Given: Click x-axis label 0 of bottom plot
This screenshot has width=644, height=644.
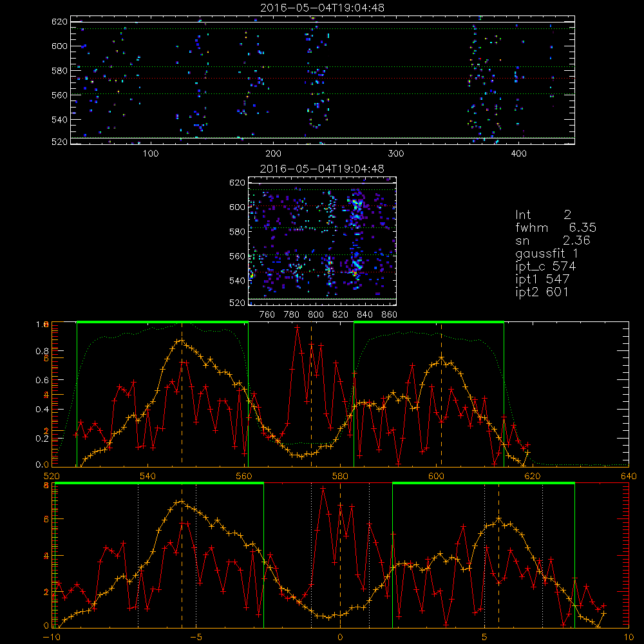Looking at the screenshot, I should point(340,638).
